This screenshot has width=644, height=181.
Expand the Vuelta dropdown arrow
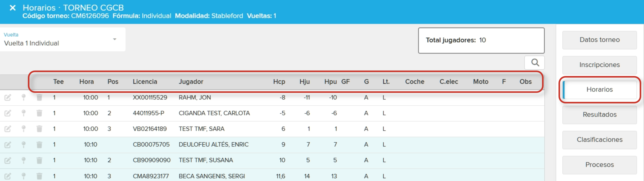[115, 39]
